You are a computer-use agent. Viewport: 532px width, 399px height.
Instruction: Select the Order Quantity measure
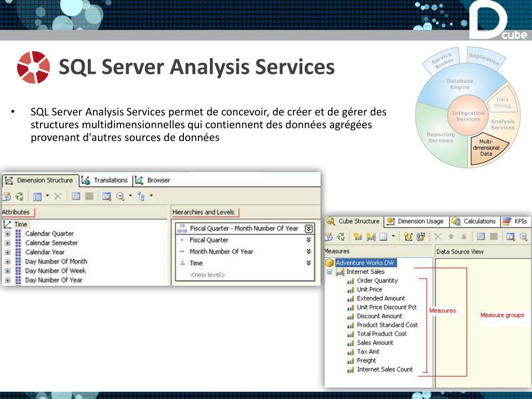[377, 281]
